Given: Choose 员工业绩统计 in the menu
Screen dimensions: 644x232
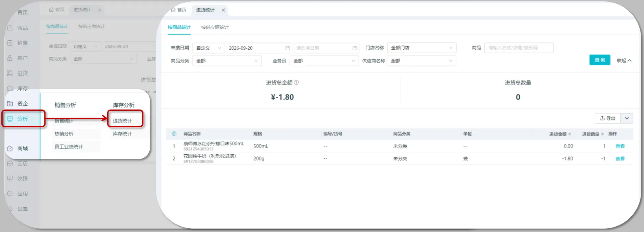Looking at the screenshot, I should click(x=68, y=147).
